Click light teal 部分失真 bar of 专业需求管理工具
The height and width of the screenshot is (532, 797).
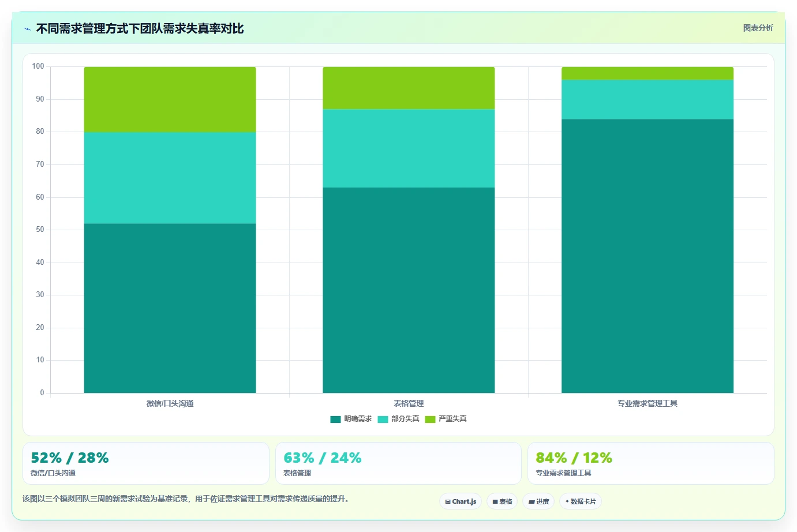pos(648,99)
